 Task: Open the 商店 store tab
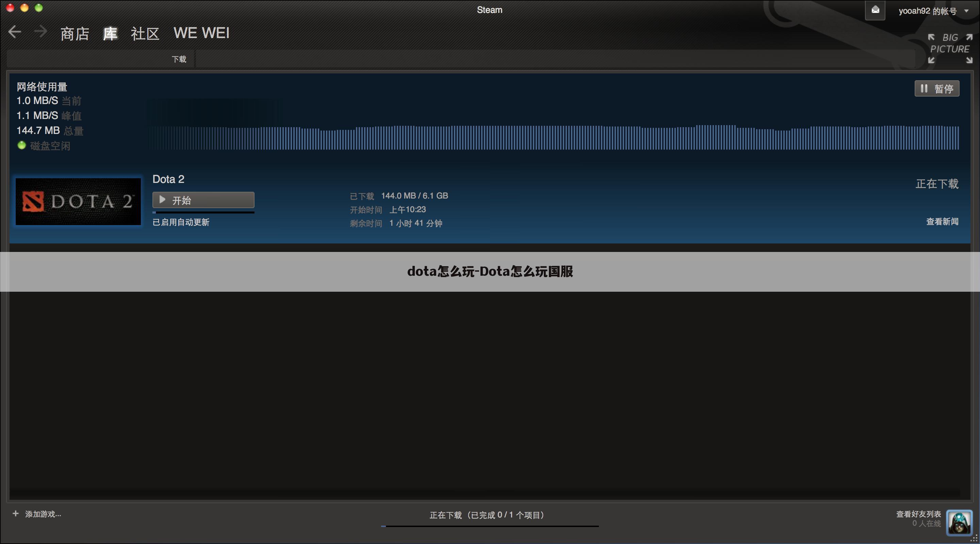(75, 34)
